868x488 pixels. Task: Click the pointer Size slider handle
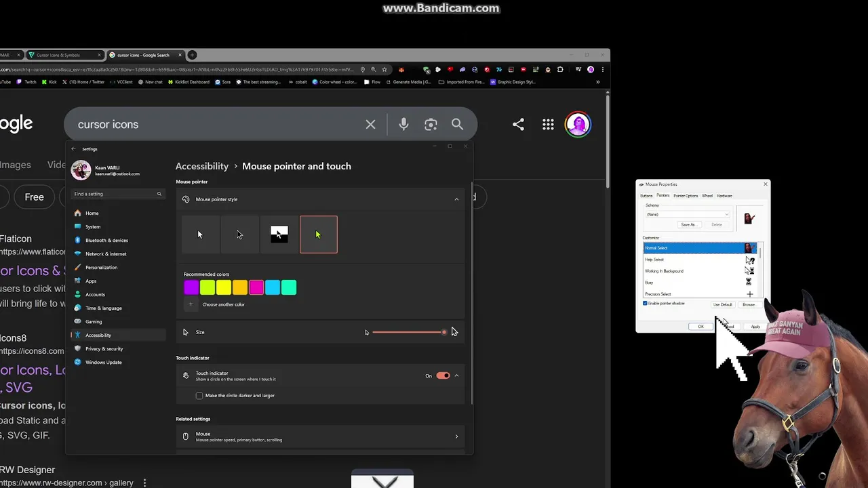444,332
